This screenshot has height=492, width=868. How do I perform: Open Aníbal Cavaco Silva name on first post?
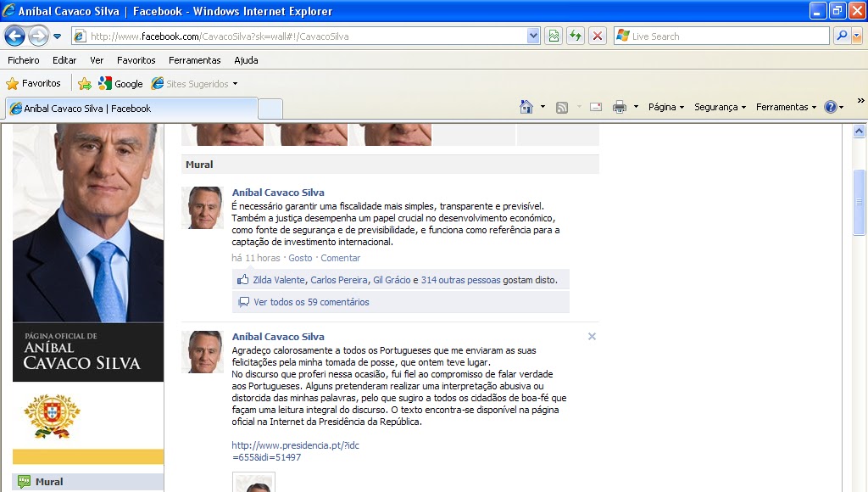point(278,193)
